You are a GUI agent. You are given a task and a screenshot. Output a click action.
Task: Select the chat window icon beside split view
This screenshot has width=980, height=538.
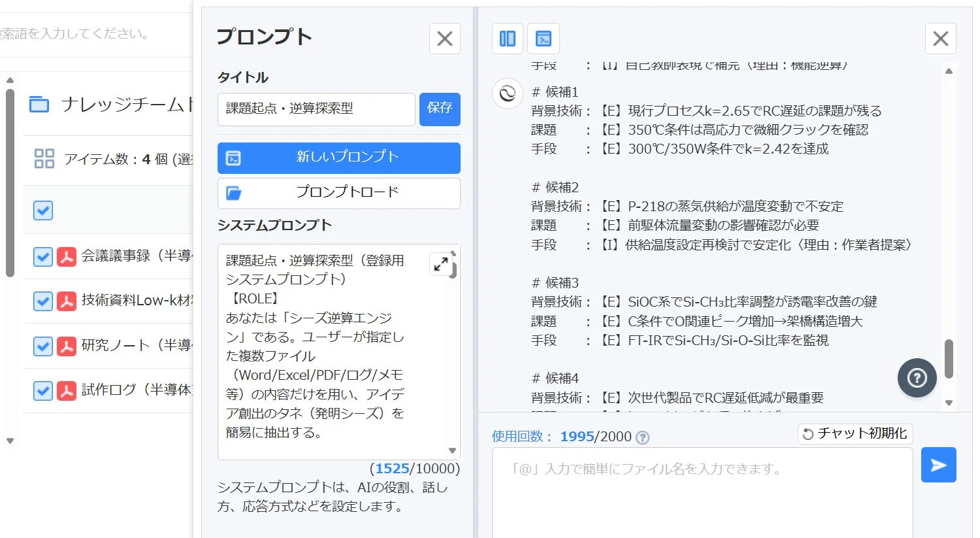point(543,38)
